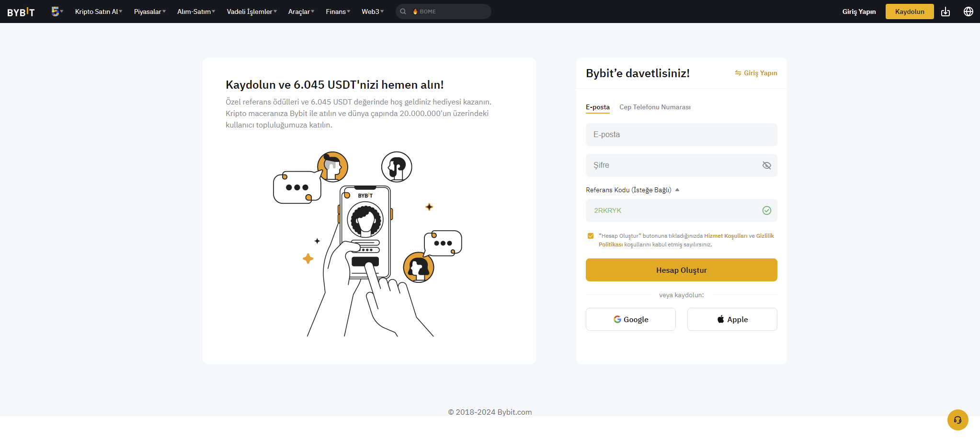Focus the E-posta input field

click(x=682, y=135)
